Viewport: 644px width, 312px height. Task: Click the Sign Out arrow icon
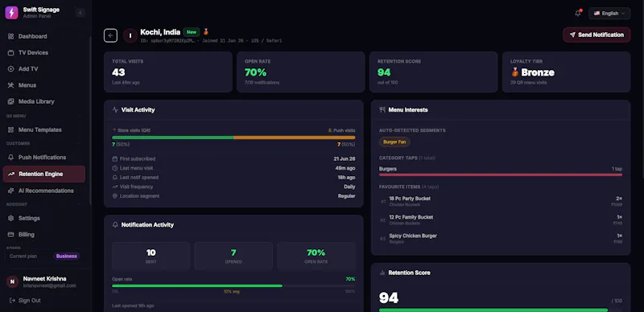[x=12, y=301]
